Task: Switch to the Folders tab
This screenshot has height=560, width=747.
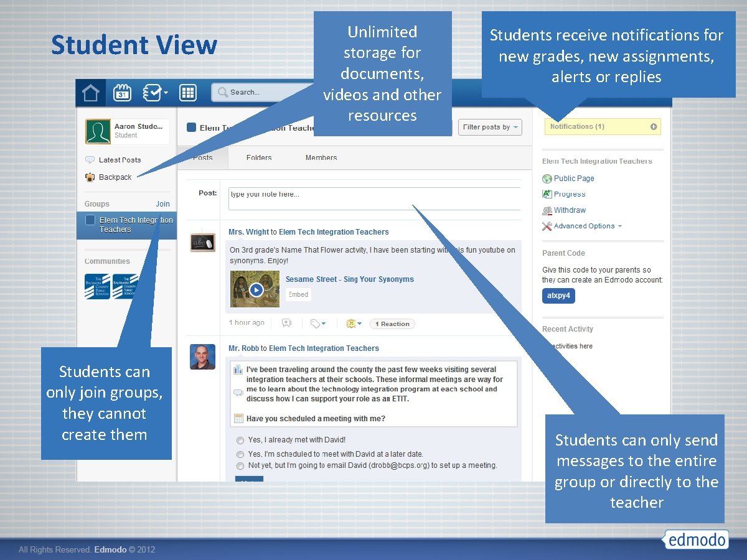Action: 258,157
